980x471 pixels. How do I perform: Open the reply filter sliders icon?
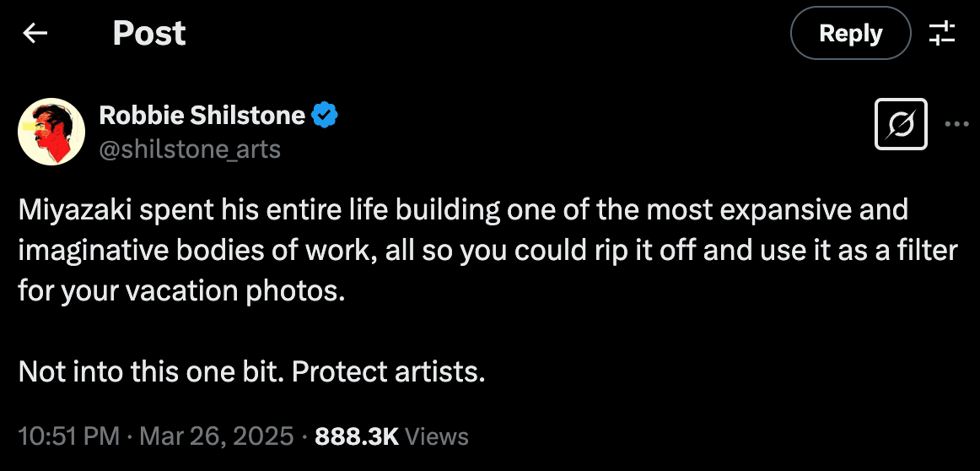[x=942, y=34]
